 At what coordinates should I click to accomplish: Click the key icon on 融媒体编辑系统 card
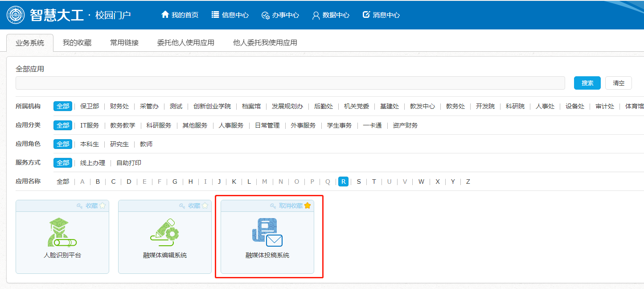coord(182,206)
